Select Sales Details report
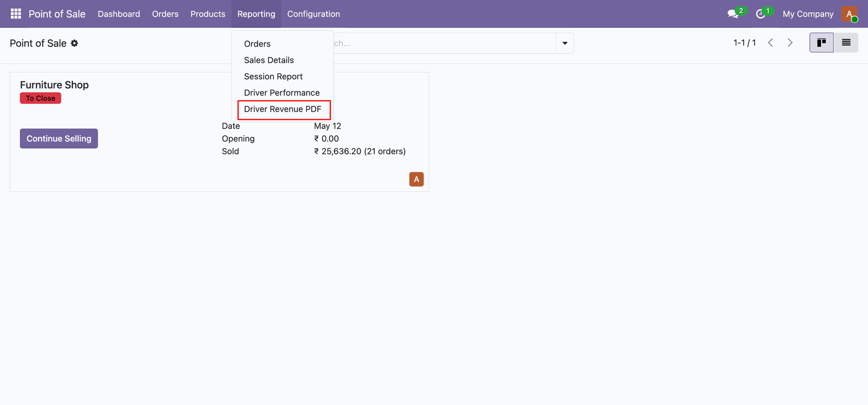Viewport: 868px width, 405px height. coord(283,60)
